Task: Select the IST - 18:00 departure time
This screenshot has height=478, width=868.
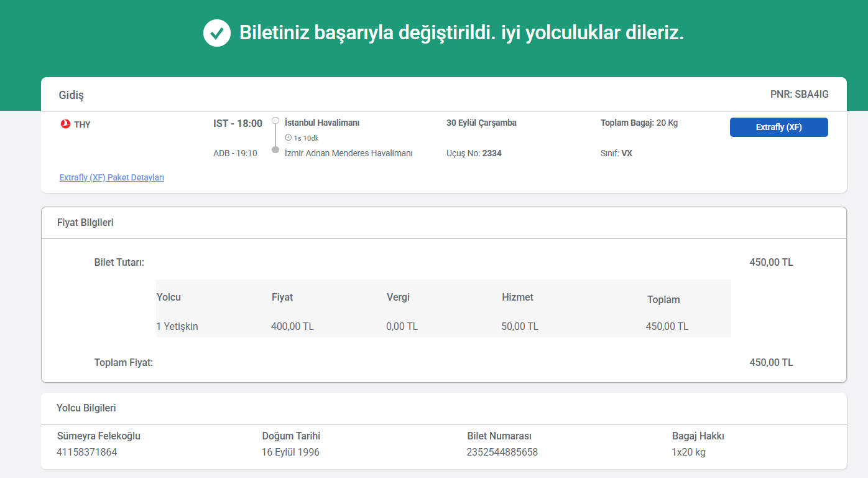Action: click(x=238, y=123)
